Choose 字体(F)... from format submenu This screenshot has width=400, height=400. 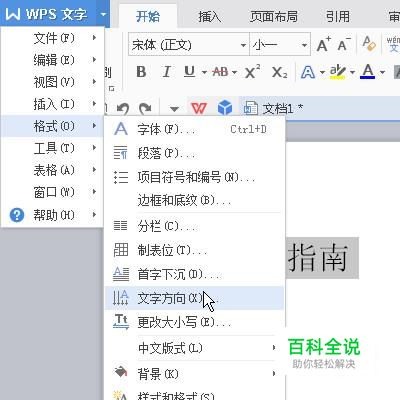(x=195, y=129)
